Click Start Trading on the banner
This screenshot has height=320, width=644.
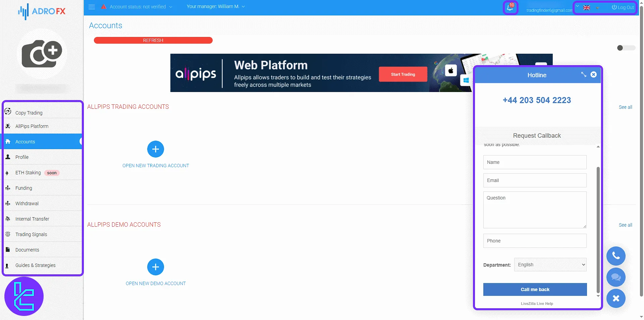(403, 74)
